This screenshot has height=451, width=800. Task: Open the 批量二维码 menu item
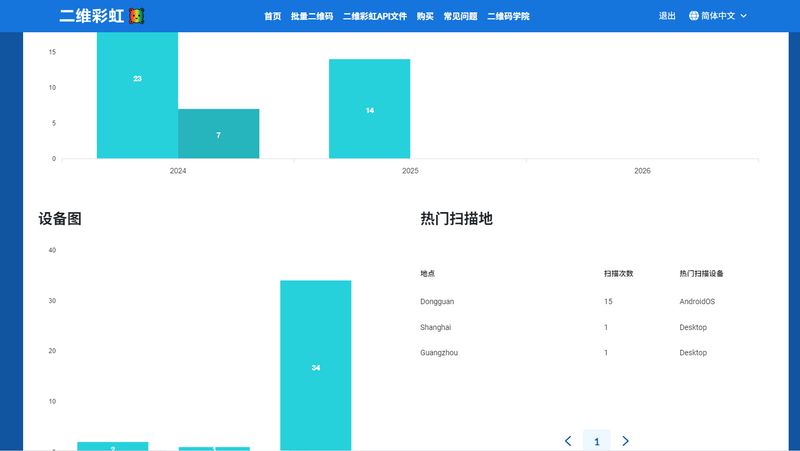coord(312,16)
